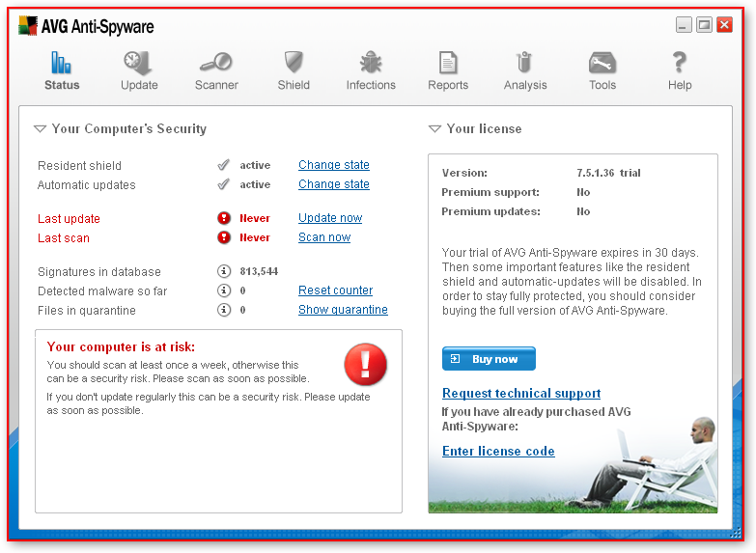
Task: Open the Update toolbar icon
Action: 138,63
